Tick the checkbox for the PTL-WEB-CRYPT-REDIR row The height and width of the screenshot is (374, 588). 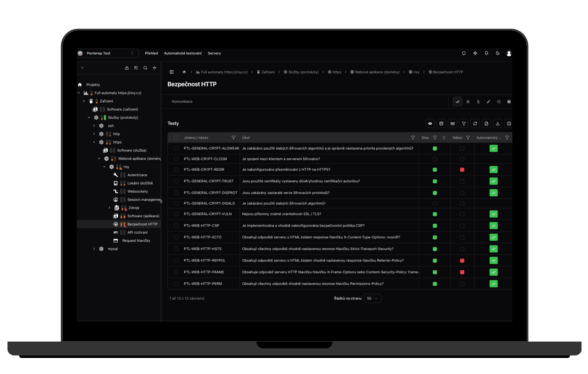176,170
